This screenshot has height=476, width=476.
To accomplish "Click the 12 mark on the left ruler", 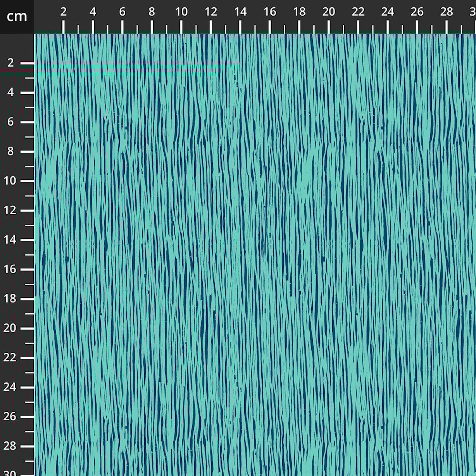I will [11, 210].
